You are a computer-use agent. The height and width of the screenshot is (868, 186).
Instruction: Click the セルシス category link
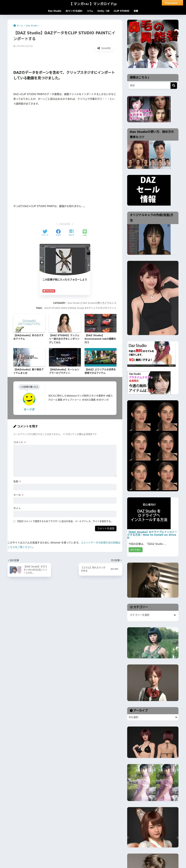112,303
